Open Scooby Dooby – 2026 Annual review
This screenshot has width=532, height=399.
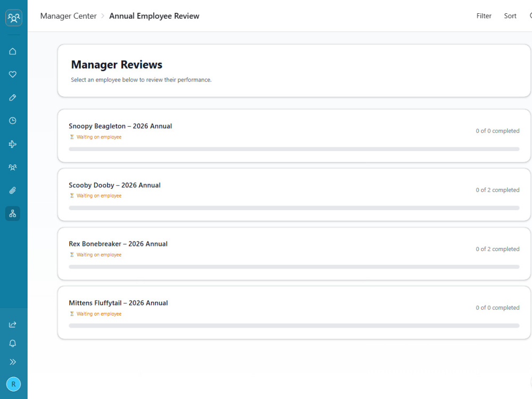[x=294, y=195]
